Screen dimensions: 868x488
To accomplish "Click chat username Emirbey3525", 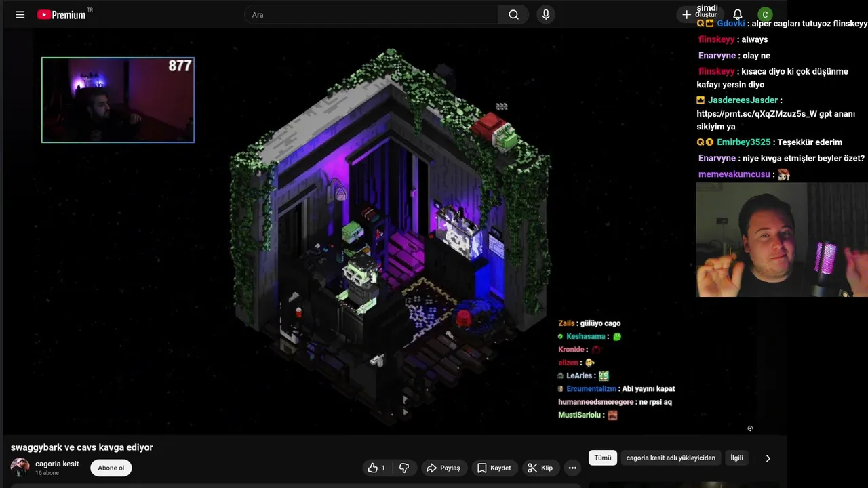I will coord(743,142).
